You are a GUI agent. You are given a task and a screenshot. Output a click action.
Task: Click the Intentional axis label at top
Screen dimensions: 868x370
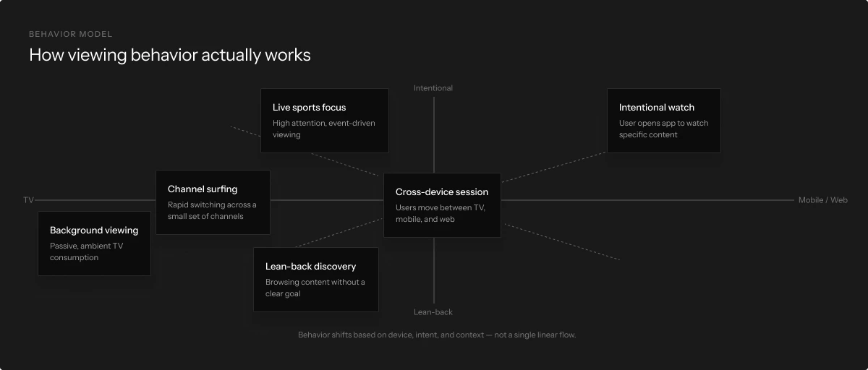[433, 88]
